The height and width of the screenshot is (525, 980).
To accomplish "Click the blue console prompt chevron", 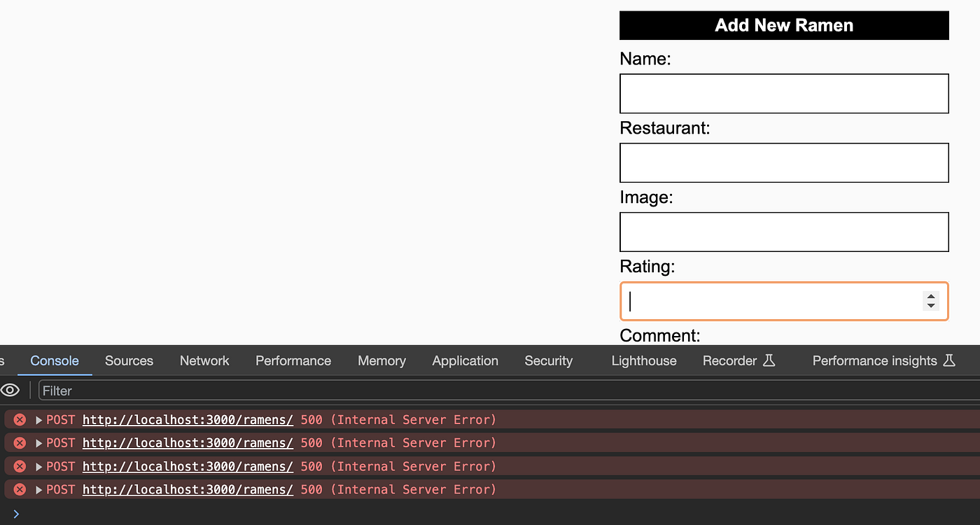I will [16, 514].
